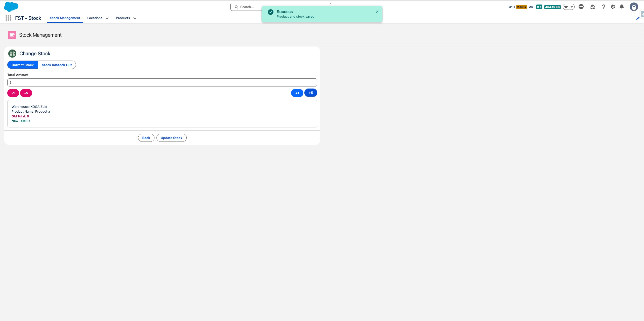The height and width of the screenshot is (321, 644).
Task: Open the user profile avatar
Action: tap(634, 7)
